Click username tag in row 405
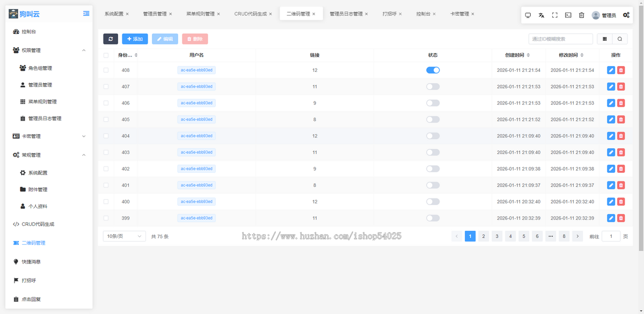Image resolution: width=644 pixels, height=314 pixels. tap(196, 120)
